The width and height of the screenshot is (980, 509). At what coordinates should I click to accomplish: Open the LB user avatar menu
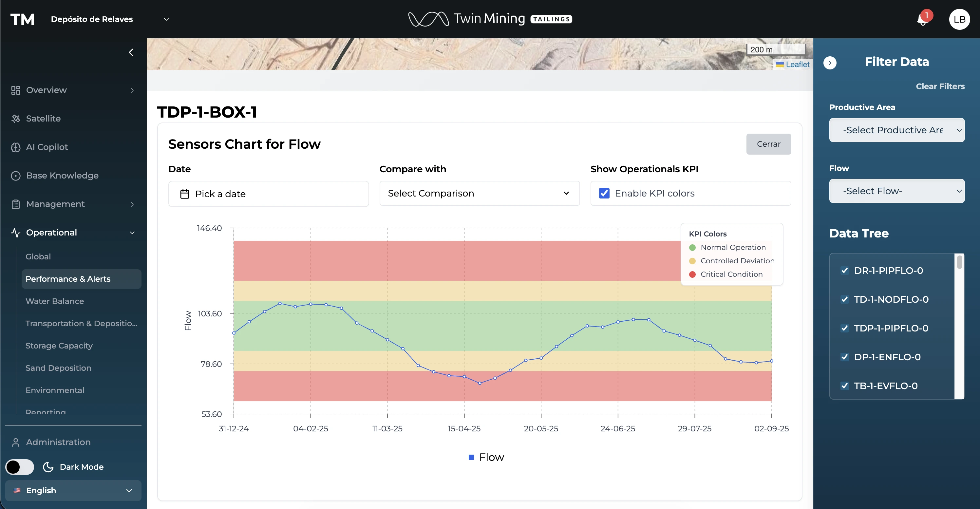point(959,19)
